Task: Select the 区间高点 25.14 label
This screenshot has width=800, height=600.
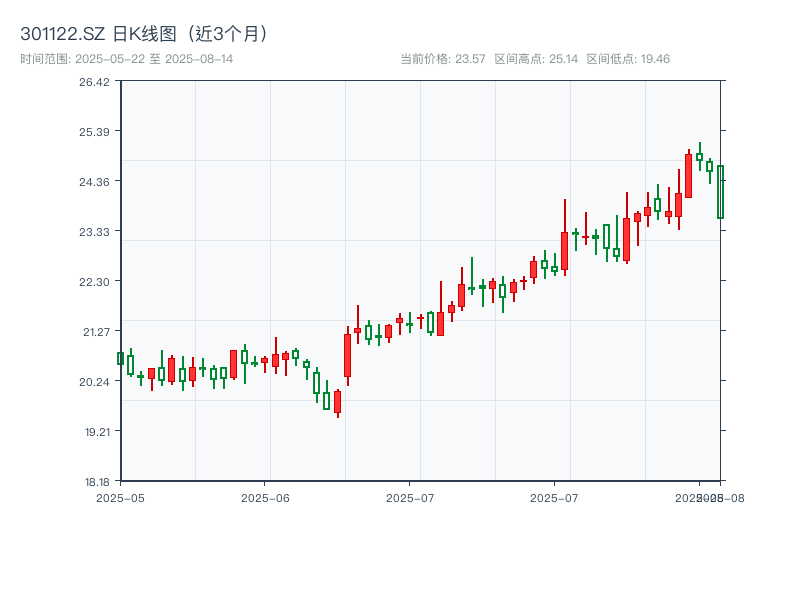Action: (x=536, y=59)
